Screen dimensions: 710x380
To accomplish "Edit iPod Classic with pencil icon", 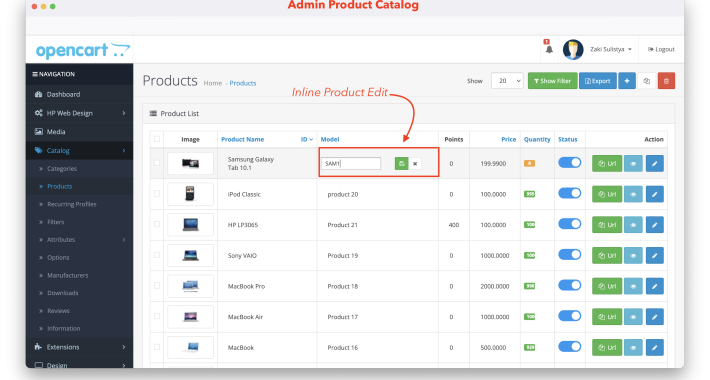I will (654, 194).
